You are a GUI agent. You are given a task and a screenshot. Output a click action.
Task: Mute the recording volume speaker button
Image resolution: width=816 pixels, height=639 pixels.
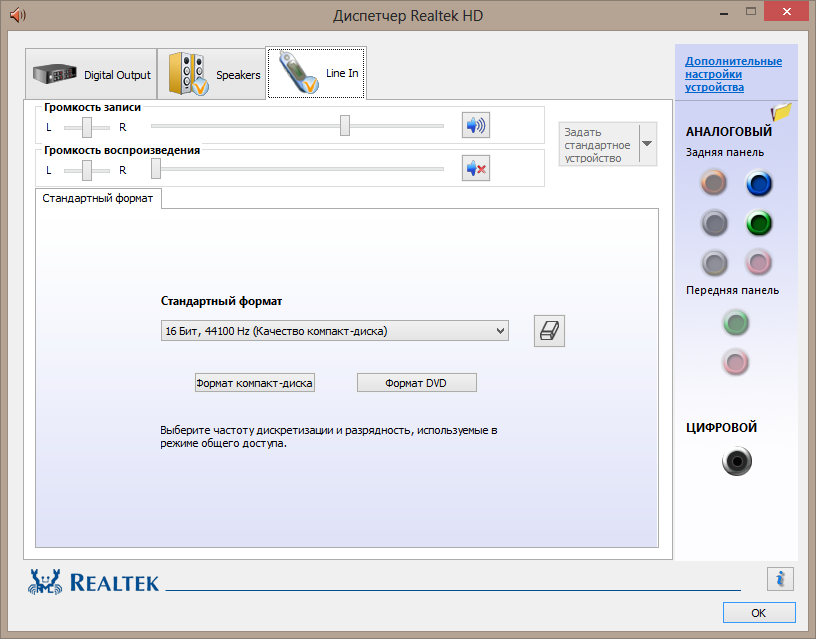[476, 125]
